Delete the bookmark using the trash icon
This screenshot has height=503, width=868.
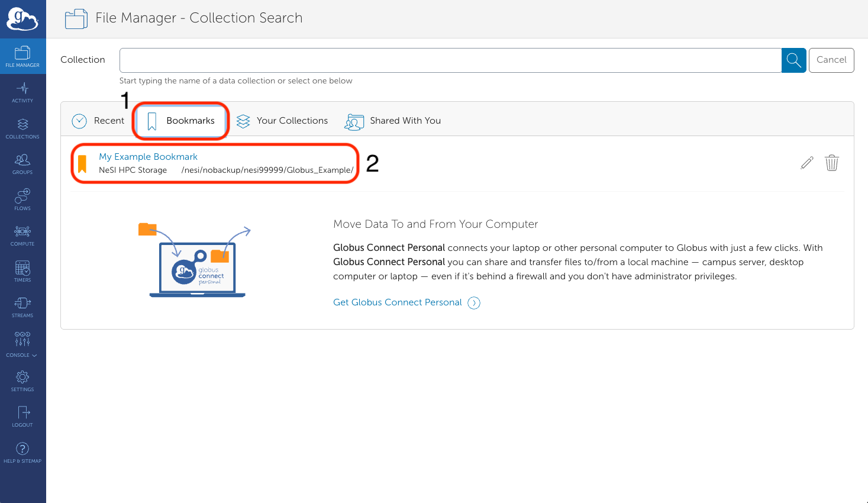pos(832,162)
